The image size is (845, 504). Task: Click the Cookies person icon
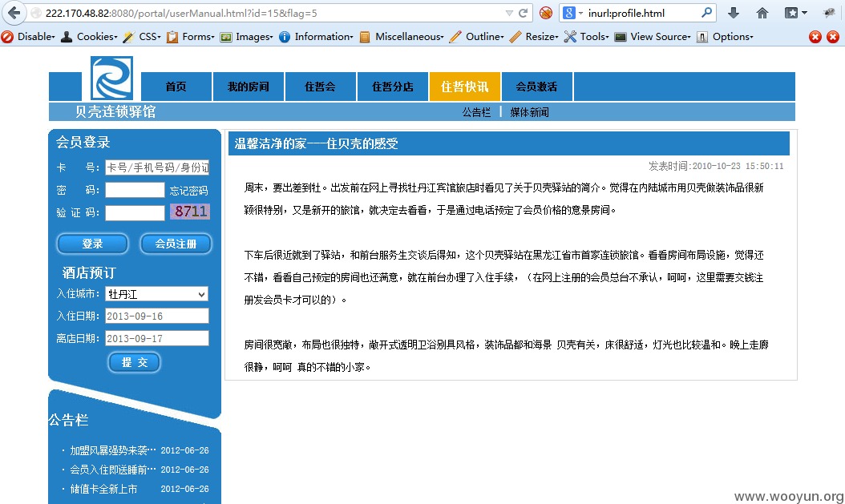[x=67, y=37]
